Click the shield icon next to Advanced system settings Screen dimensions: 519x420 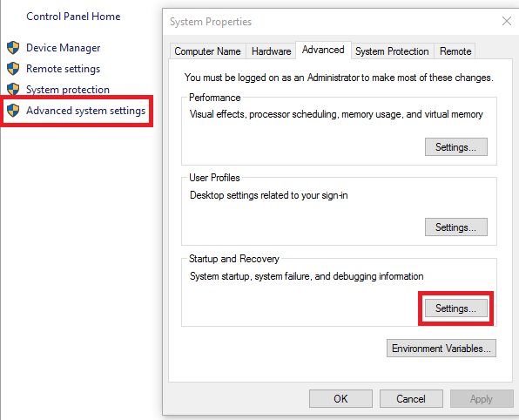[13, 111]
